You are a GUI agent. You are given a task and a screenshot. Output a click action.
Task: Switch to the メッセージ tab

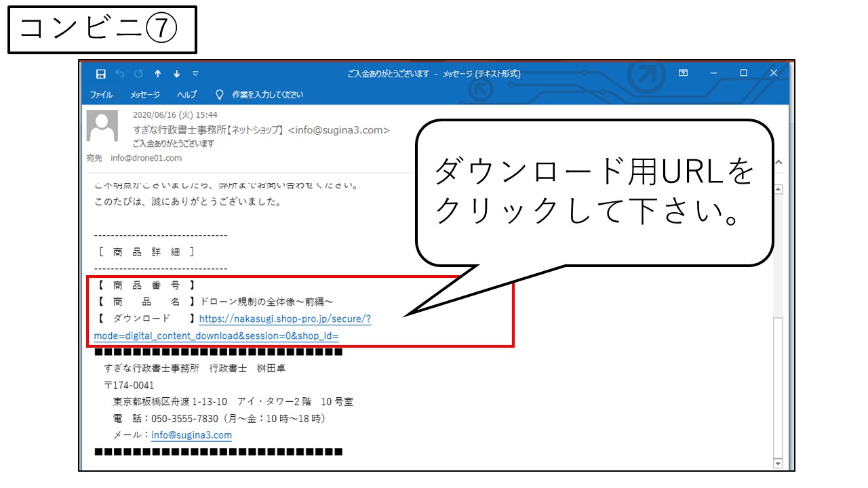(x=145, y=95)
